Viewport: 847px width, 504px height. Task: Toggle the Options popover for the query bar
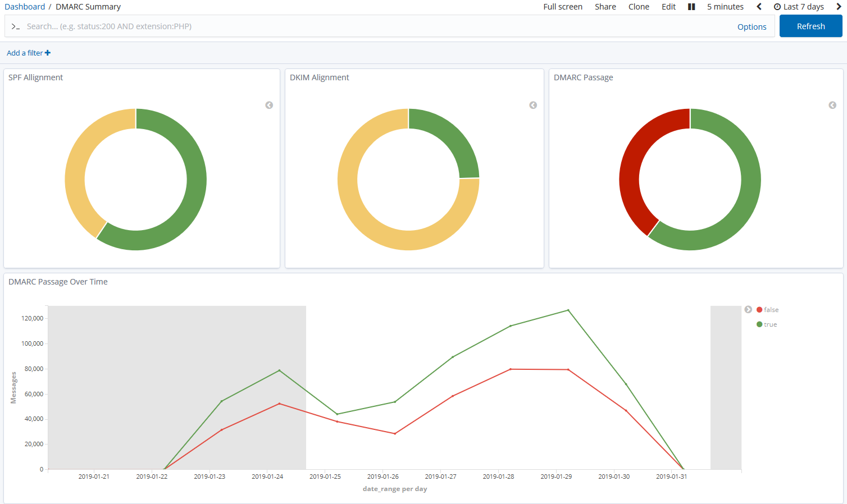point(752,26)
